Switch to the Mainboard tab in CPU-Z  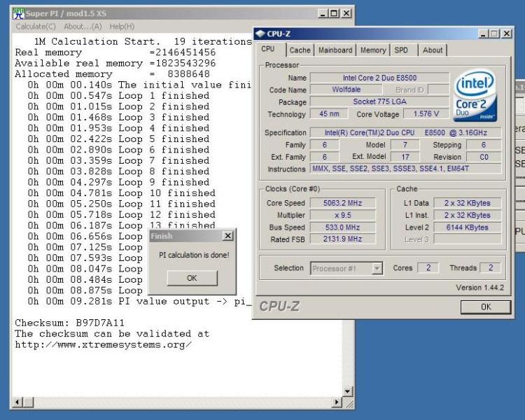(335, 50)
